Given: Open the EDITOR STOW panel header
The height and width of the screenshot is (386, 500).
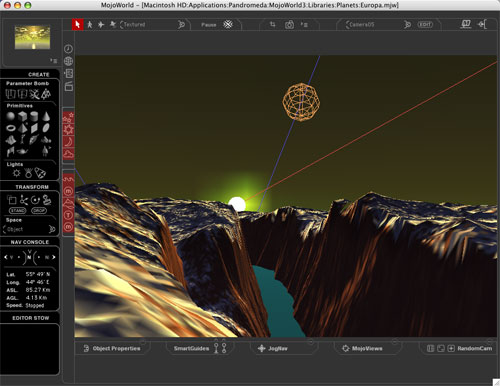Looking at the screenshot, I should coord(31,318).
